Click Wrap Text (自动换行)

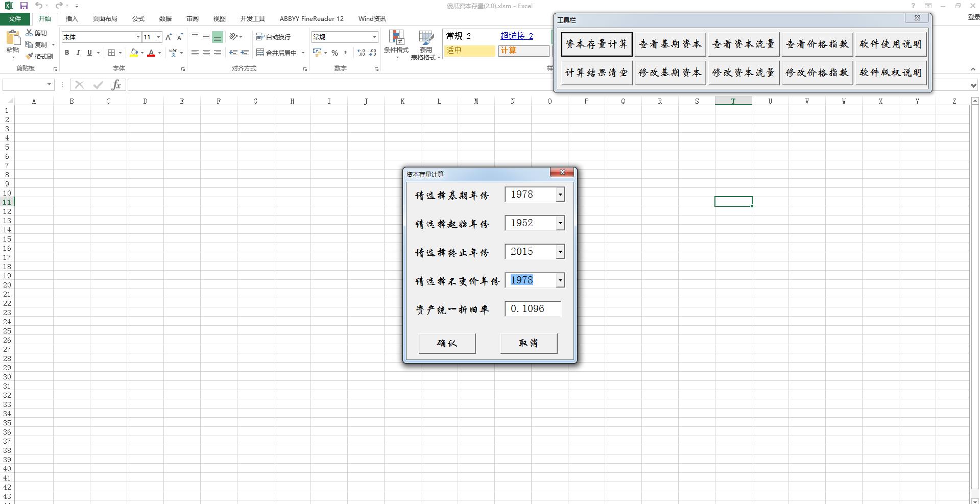273,37
